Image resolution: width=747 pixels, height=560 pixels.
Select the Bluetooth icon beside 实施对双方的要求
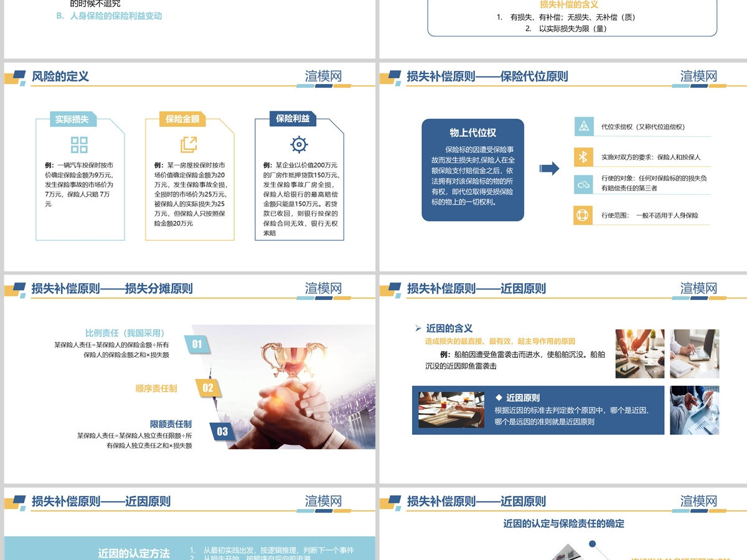point(583,157)
